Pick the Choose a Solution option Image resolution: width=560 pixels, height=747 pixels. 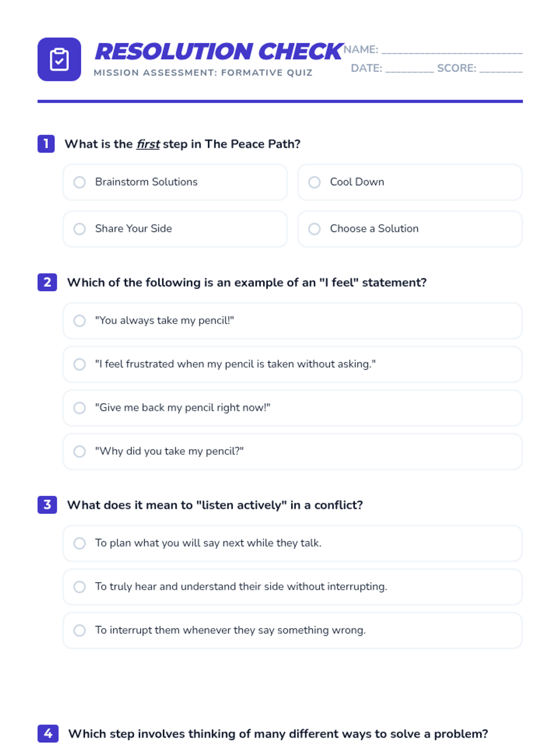[x=410, y=229]
